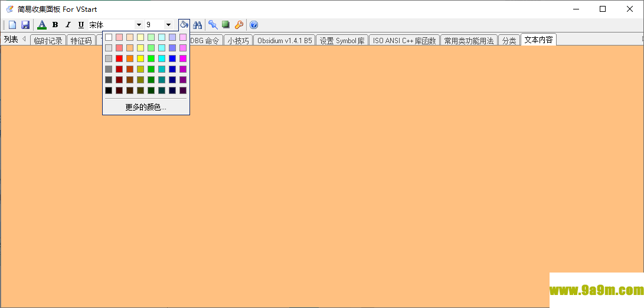
Task: Close the 简易收集面板 For VStart window
Action: (630, 9)
